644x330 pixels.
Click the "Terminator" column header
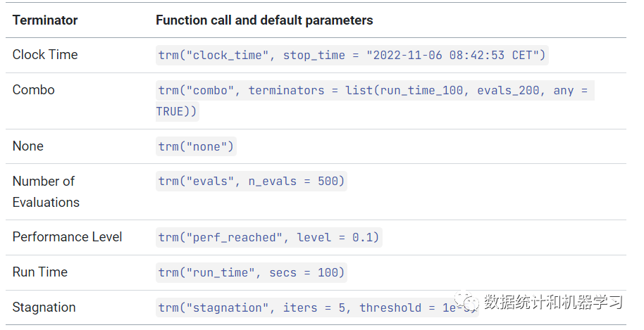[44, 20]
